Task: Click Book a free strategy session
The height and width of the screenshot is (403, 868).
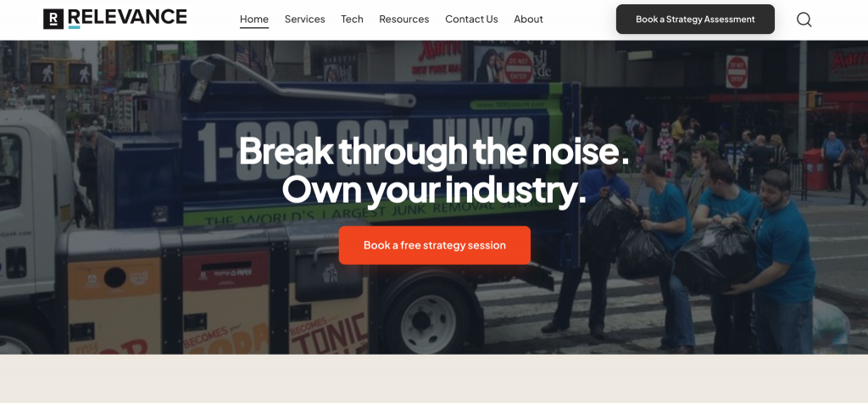Action: click(435, 245)
